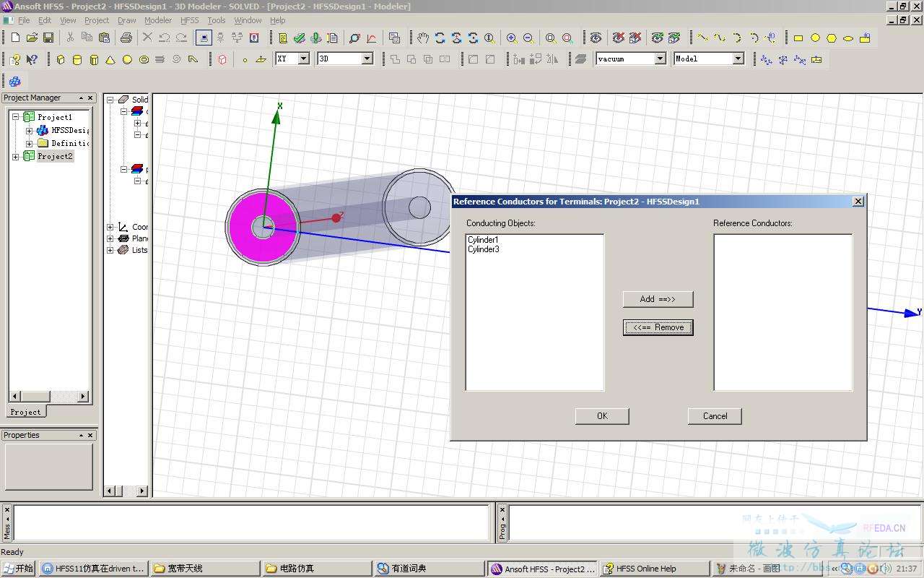Expand the HFSSDesign node under Project1
This screenshot has height=578, width=924.
click(29, 130)
